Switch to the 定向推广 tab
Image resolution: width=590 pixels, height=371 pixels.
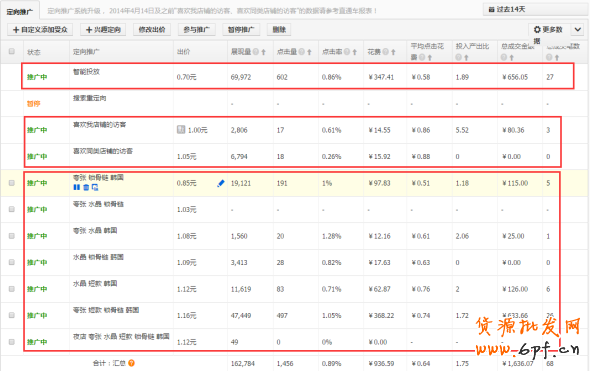(19, 12)
